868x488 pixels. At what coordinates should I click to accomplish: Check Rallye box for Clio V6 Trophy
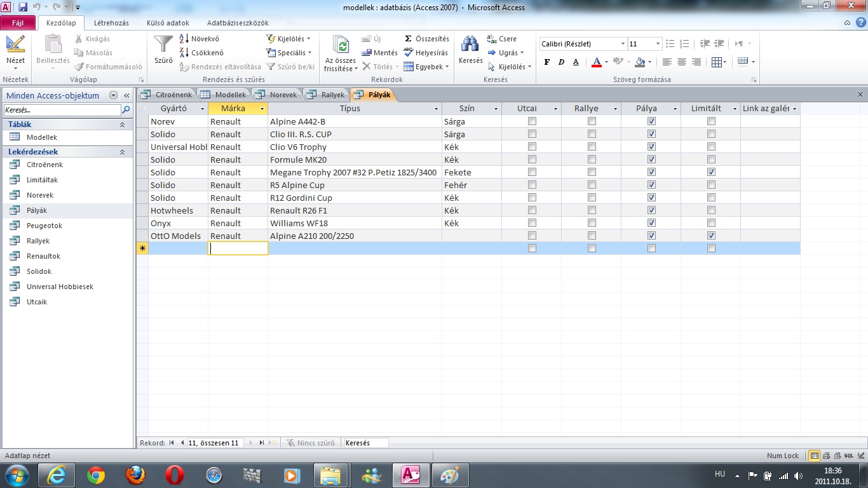(592, 147)
